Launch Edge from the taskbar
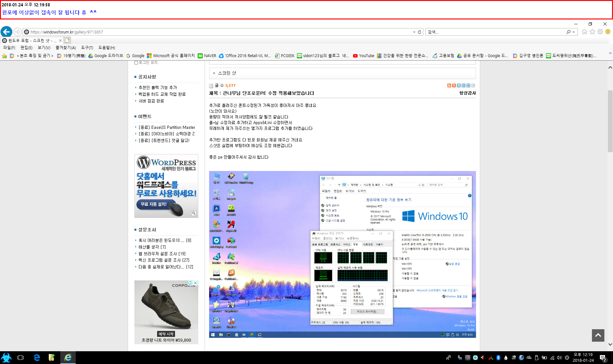Image resolution: width=613 pixels, height=364 pixels. 37,358
